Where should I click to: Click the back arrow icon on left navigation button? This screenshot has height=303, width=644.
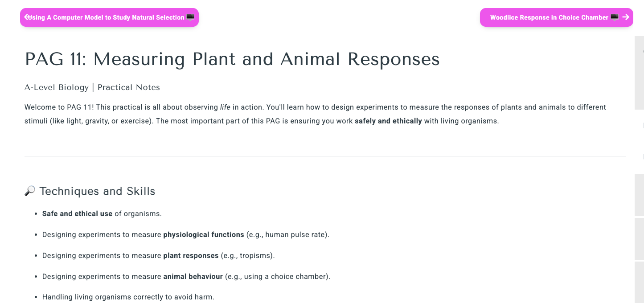click(x=28, y=17)
